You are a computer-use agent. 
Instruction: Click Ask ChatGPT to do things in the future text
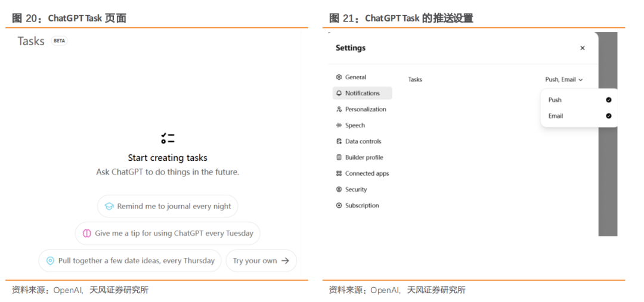[168, 172]
